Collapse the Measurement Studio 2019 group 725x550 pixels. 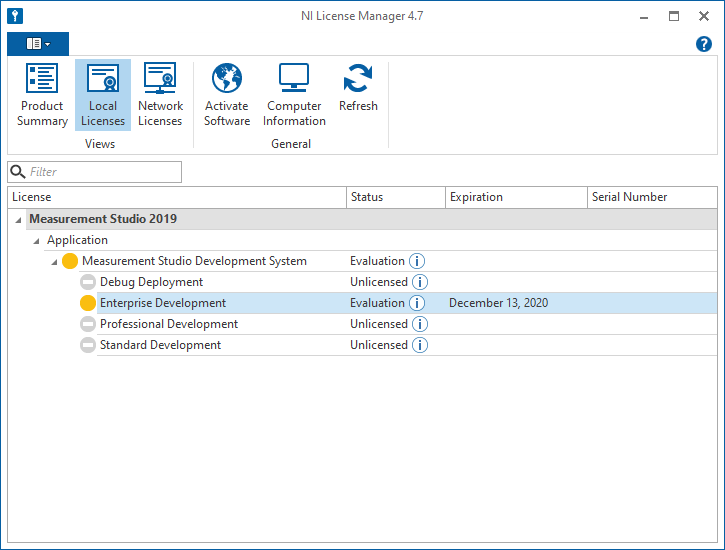[x=18, y=220]
